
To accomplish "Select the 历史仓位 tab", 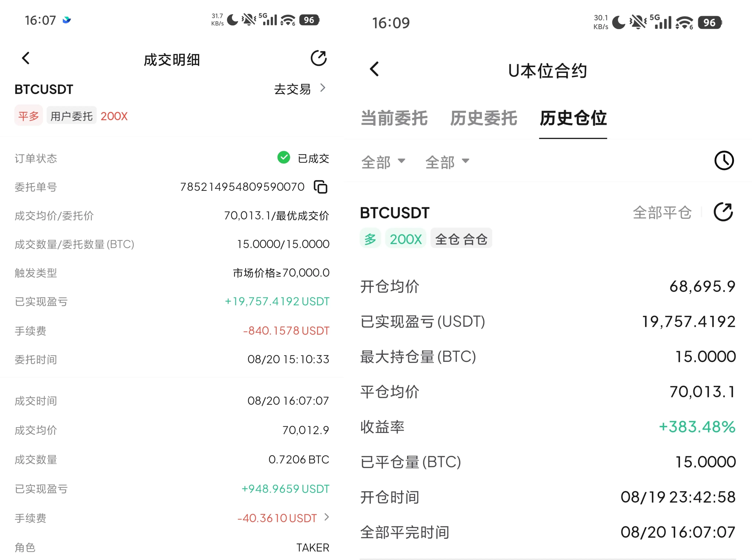I will (573, 118).
